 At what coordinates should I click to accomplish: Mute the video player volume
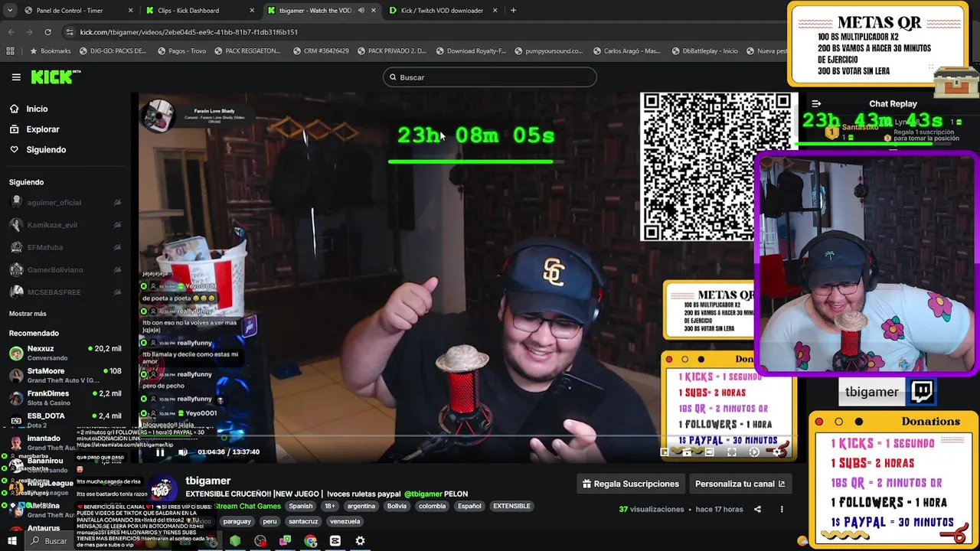182,452
